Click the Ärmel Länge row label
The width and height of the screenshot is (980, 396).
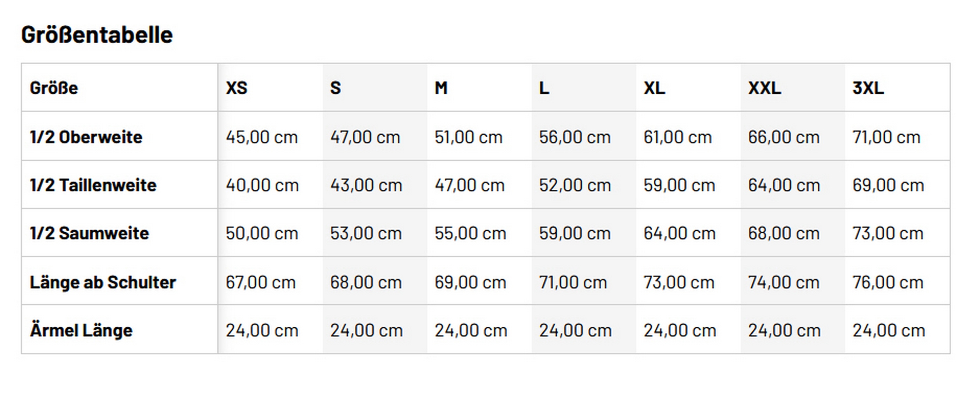pyautogui.click(x=82, y=330)
